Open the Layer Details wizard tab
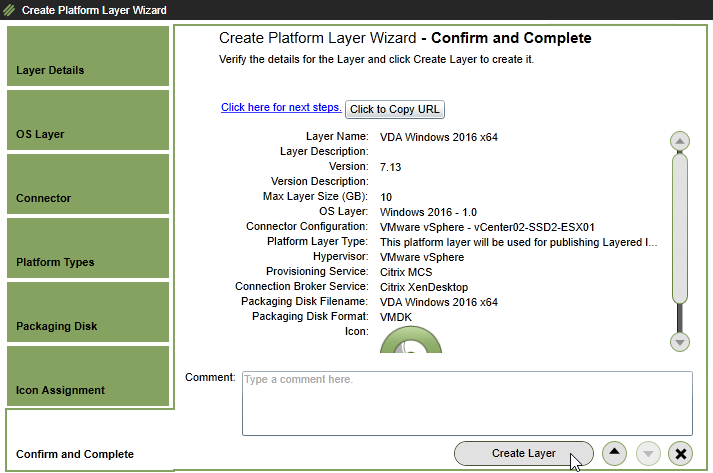 tap(88, 56)
